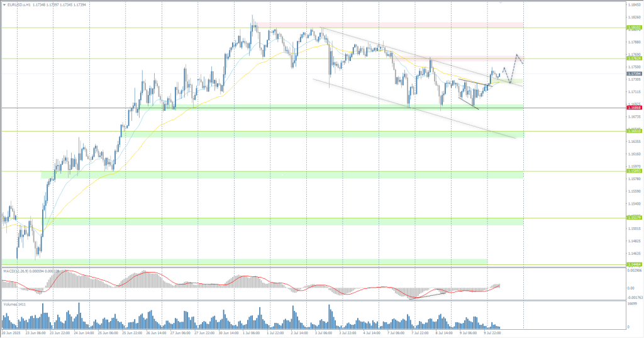Select the green 1.17624 price label
644x338 pixels.
click(x=634, y=59)
